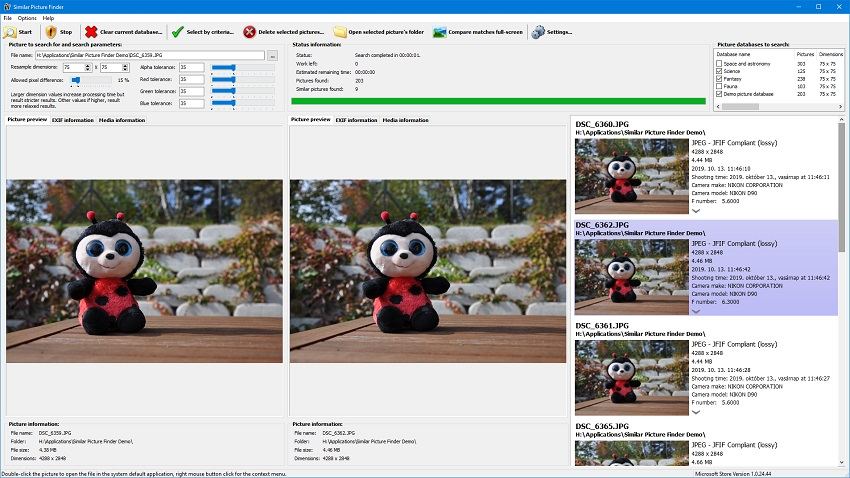This screenshot has height=478, width=850.
Task: Click the DSC_6361.JPG result thumbnail
Action: pos(632,378)
